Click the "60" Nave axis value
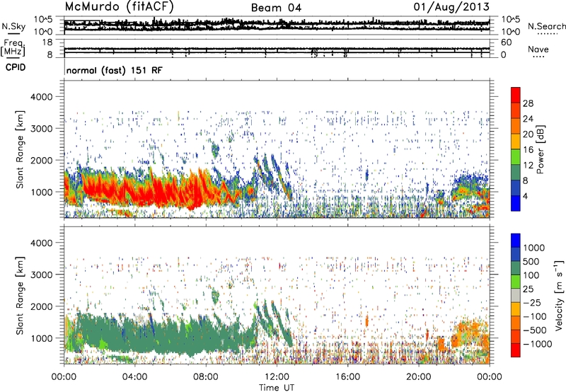 pyautogui.click(x=506, y=42)
